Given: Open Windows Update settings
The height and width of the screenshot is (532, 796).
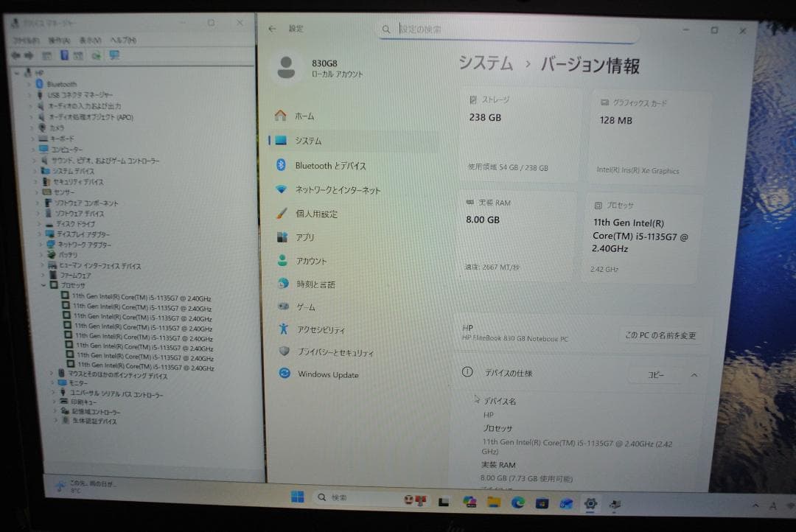Looking at the screenshot, I should (x=329, y=374).
